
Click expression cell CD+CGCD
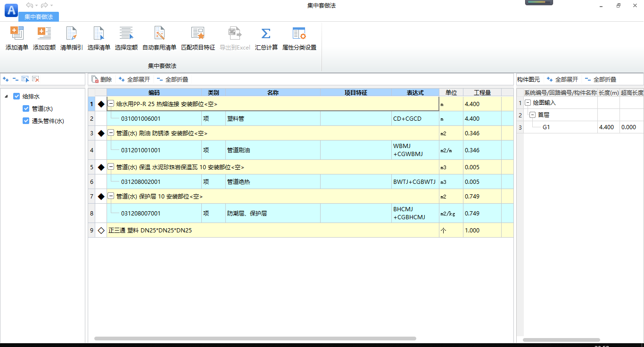(x=415, y=119)
